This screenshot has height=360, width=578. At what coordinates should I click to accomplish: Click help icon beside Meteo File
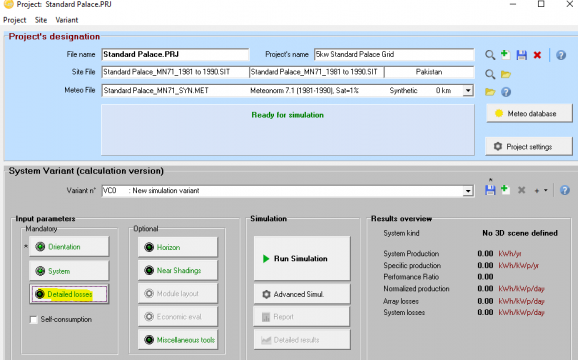coord(506,92)
